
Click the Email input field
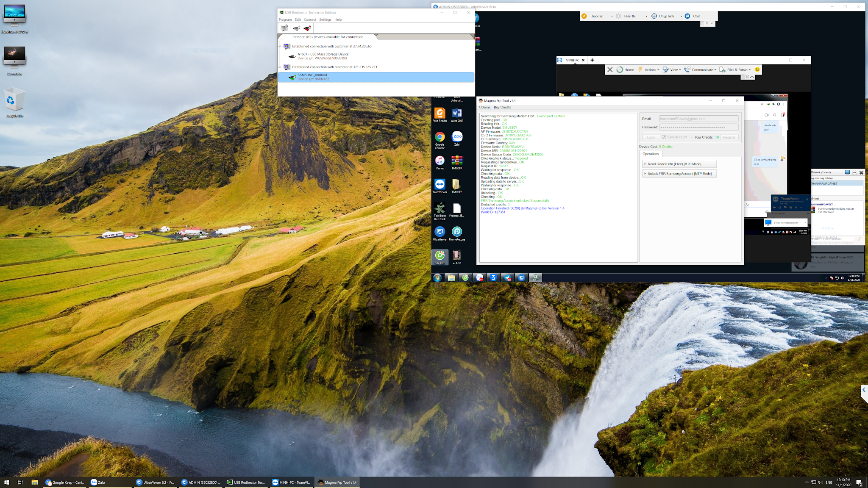point(698,119)
